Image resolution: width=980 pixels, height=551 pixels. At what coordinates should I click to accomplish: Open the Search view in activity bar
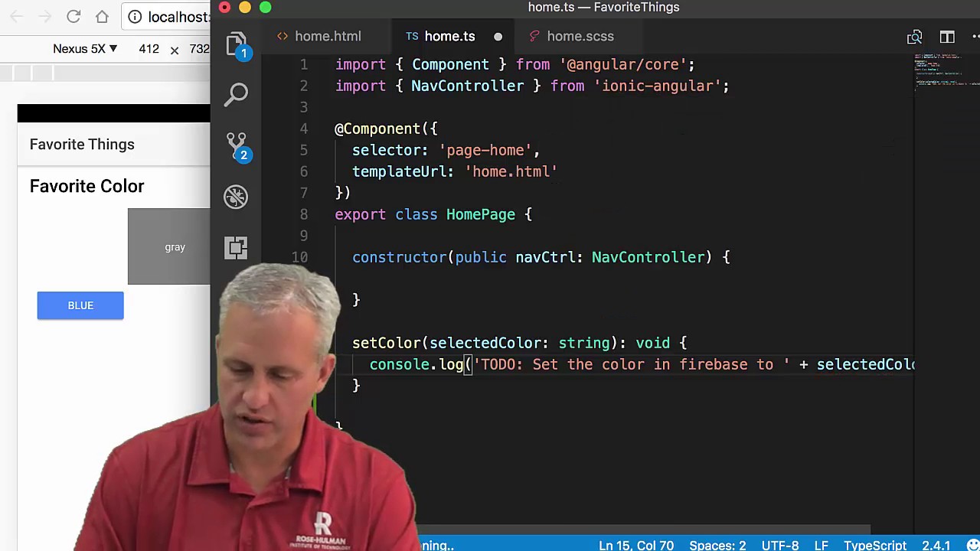pos(236,94)
